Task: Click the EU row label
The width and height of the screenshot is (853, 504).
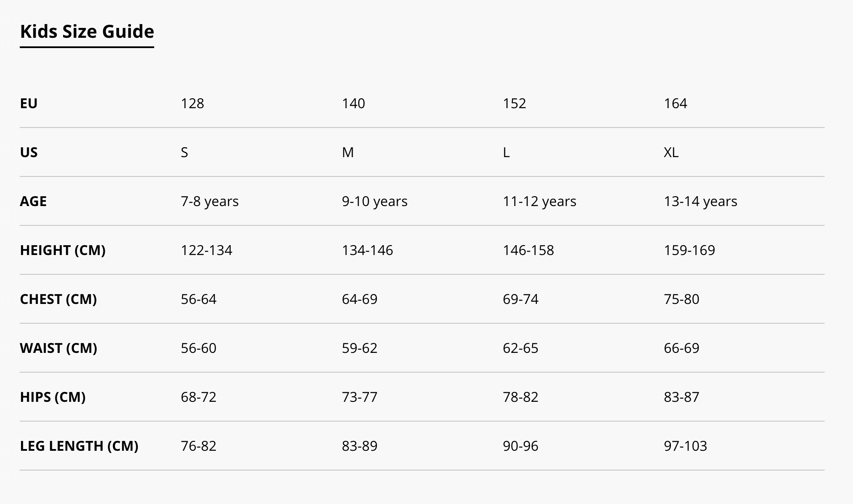Action: [29, 103]
